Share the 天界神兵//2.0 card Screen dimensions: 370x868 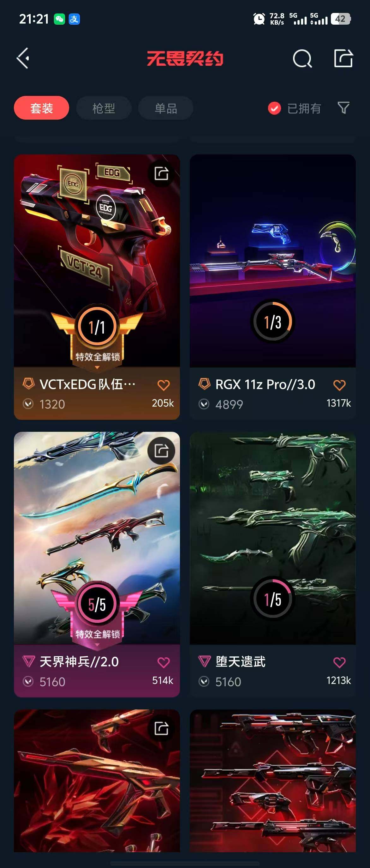coord(161,450)
